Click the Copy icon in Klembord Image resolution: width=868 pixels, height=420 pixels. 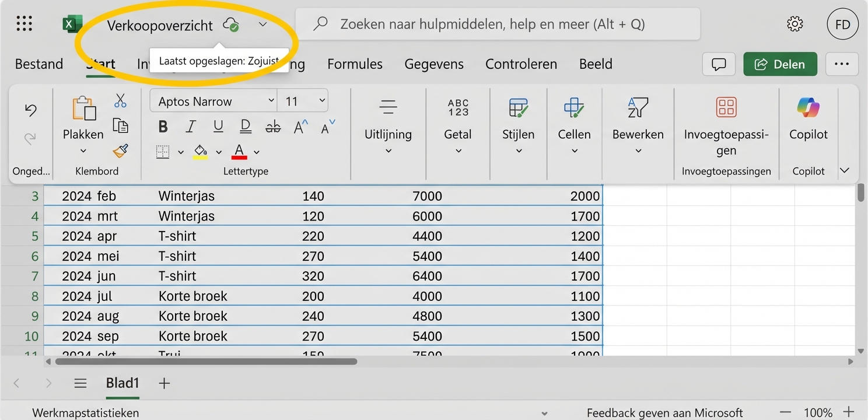coord(121,125)
